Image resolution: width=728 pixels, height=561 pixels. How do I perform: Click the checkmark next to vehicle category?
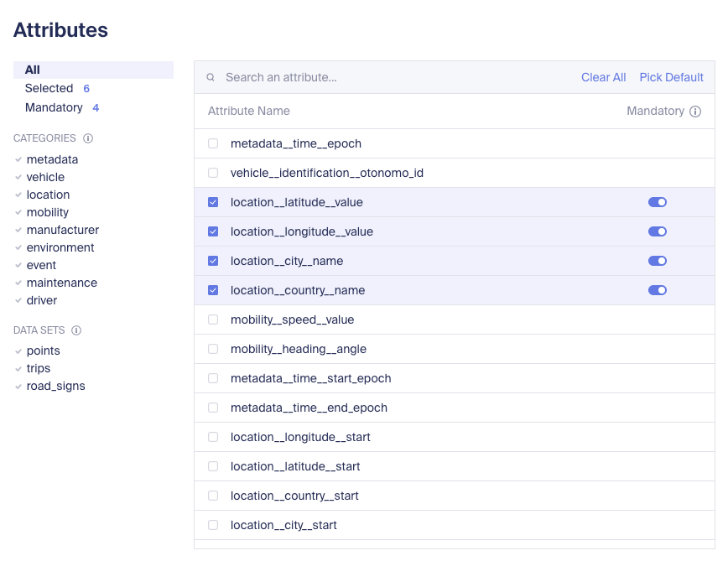tap(18, 177)
